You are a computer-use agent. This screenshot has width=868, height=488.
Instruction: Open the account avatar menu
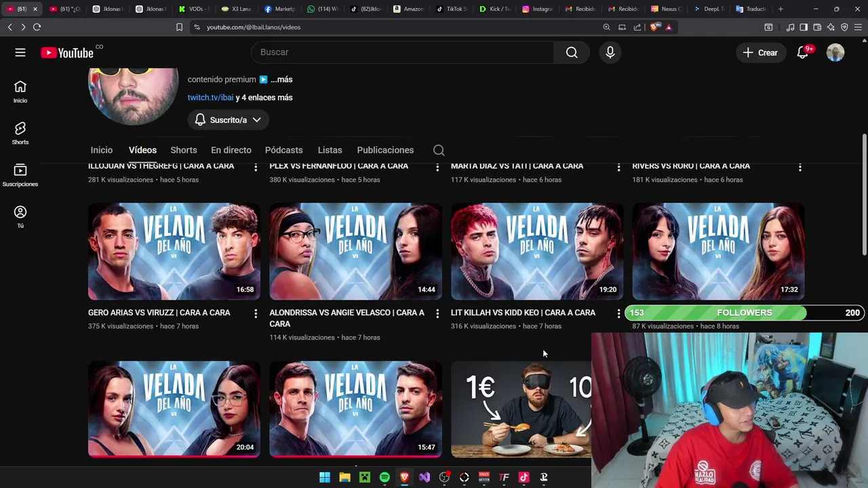835,52
